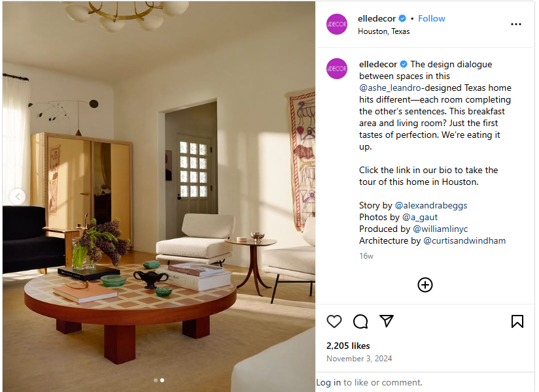Click the Log in link

pos(328,382)
